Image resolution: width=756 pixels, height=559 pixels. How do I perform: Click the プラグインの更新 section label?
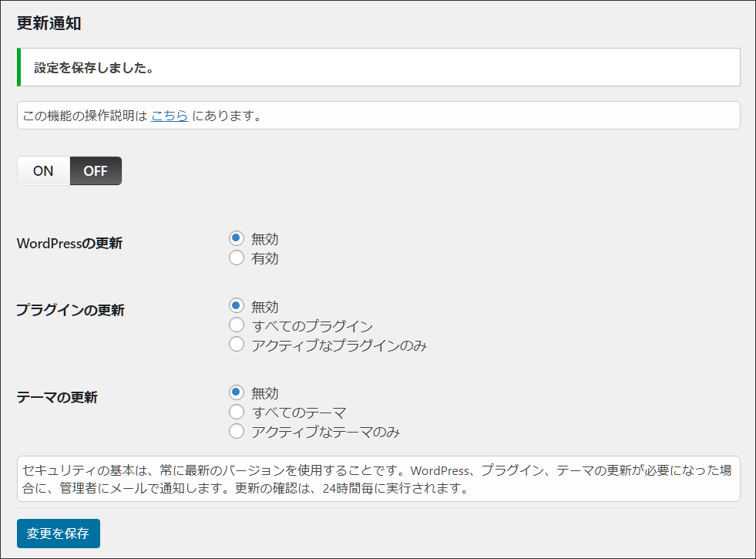[x=70, y=311]
